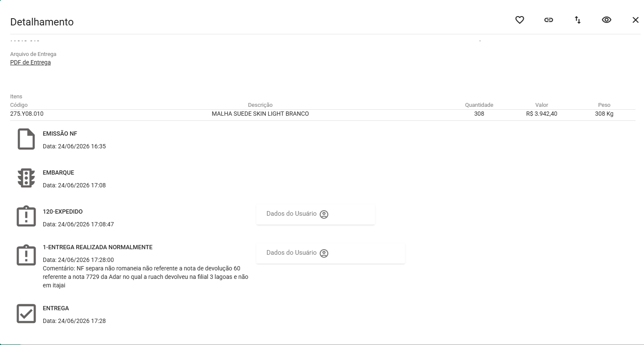The image size is (644, 345).
Task: Click the Descrição column header
Action: click(x=260, y=105)
